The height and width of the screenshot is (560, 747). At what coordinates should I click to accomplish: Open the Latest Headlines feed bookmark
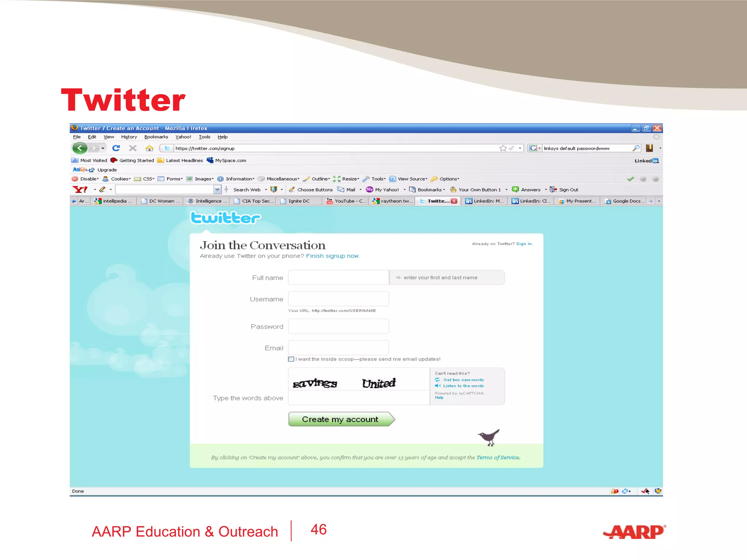[x=180, y=160]
